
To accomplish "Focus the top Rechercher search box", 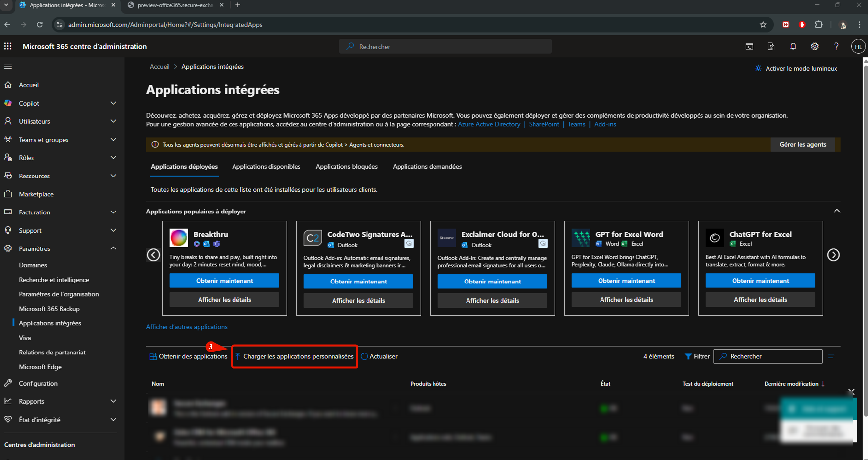I will click(445, 46).
